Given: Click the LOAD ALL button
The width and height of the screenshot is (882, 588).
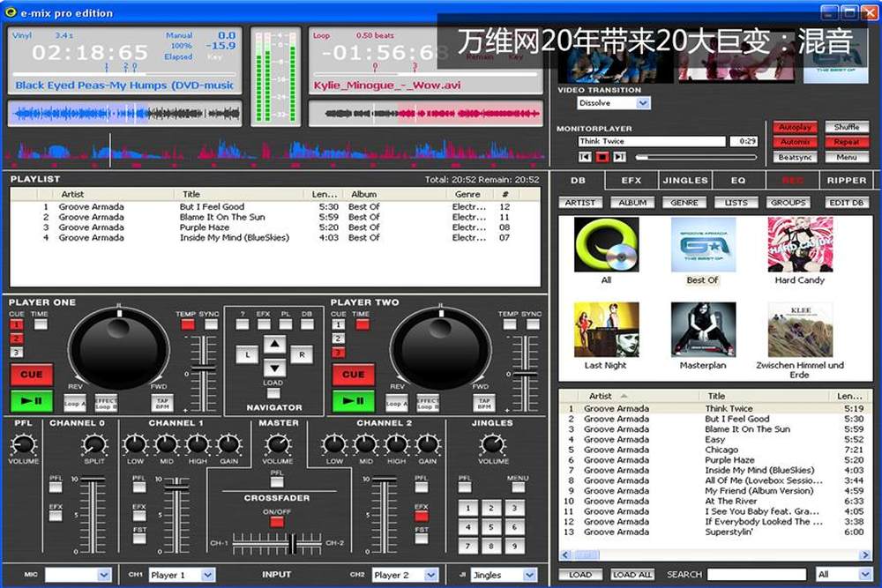Looking at the screenshot, I should (632, 575).
